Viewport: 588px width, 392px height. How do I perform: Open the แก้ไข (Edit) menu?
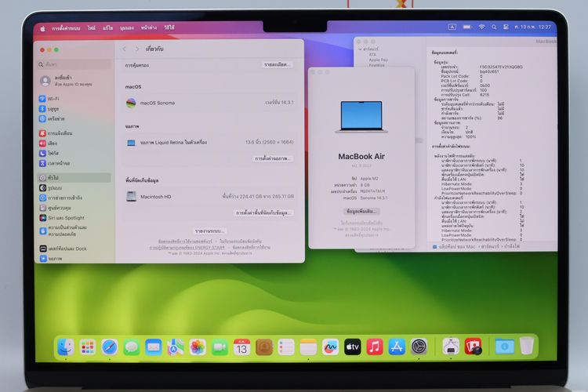coord(107,28)
